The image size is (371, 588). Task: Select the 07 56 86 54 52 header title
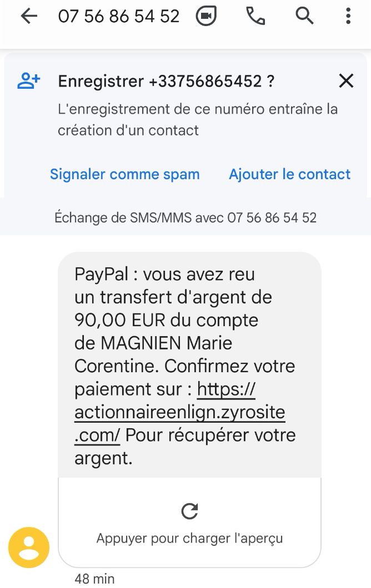pos(119,17)
